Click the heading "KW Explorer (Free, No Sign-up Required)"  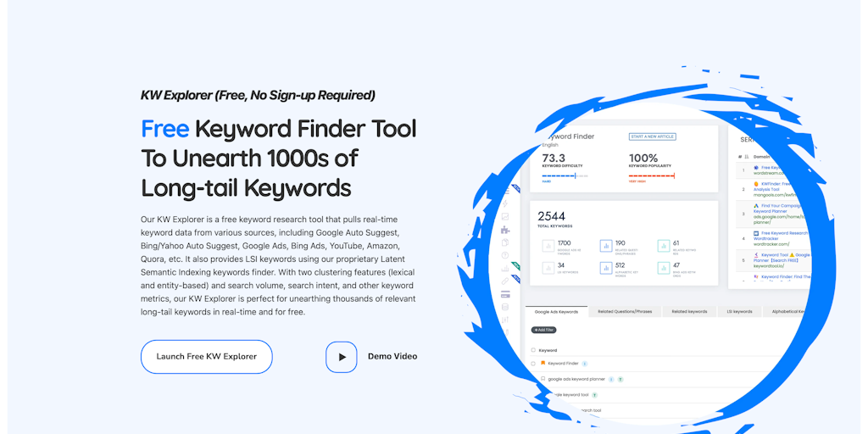pyautogui.click(x=258, y=95)
